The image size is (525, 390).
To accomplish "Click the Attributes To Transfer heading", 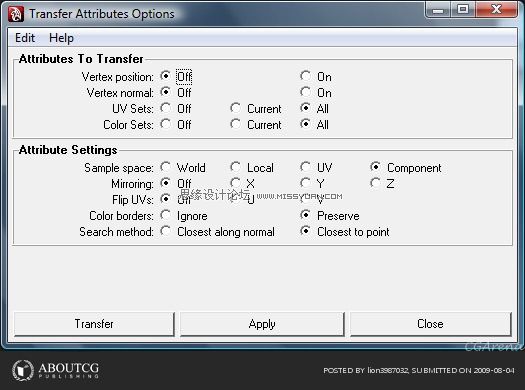I will point(81,59).
